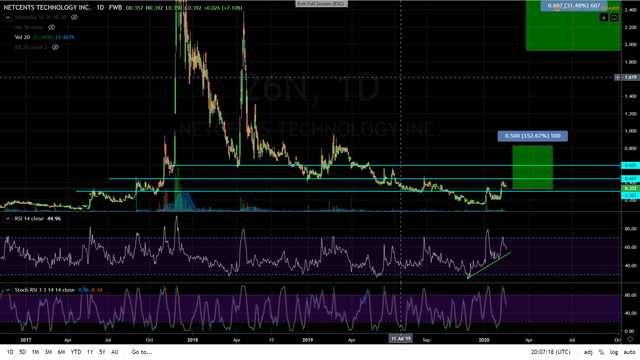Set range to All
This screenshot has width=640, height=360.
pos(115,352)
